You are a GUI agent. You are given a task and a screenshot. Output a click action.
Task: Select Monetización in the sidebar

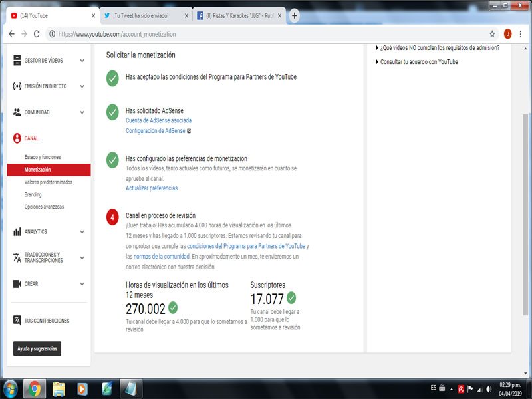[x=49, y=170]
